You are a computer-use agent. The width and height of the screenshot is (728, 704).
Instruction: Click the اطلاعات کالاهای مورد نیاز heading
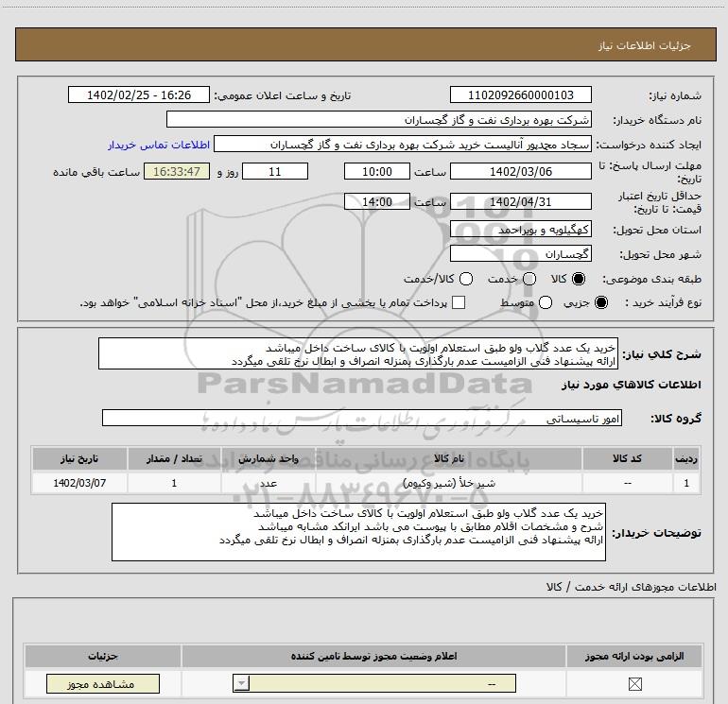tap(631, 385)
